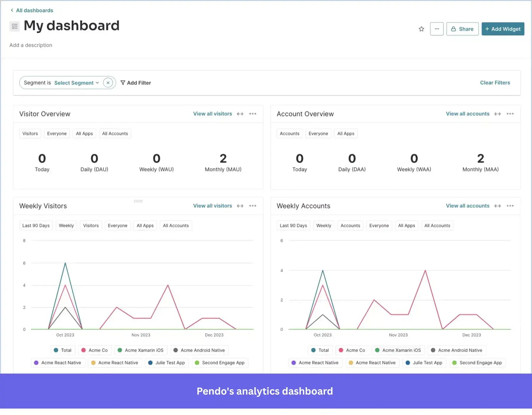Remove the Segment filter with the X icon
The image size is (532, 415).
click(108, 83)
